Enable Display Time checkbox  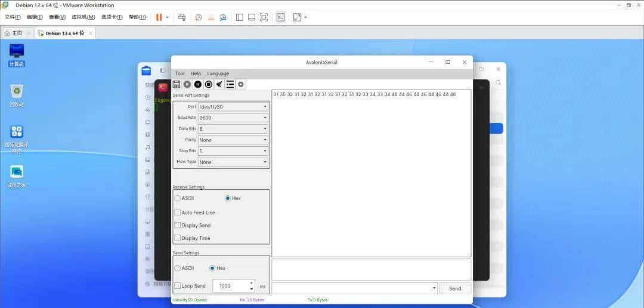click(192, 238)
